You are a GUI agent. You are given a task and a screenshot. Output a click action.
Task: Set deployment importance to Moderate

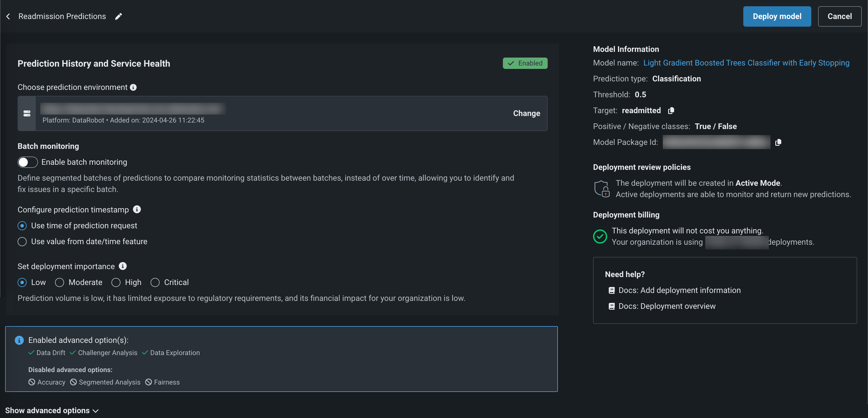pos(60,282)
